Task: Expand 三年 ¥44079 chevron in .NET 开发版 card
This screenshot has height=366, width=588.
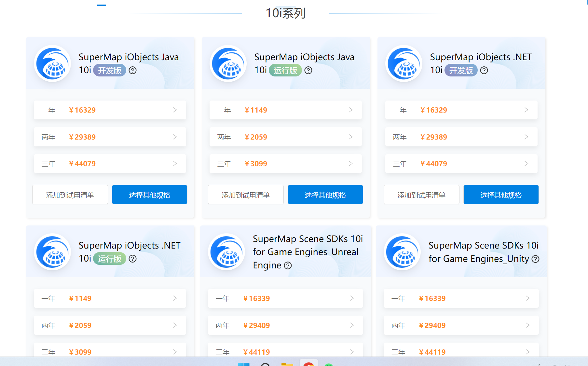Action: click(x=526, y=164)
